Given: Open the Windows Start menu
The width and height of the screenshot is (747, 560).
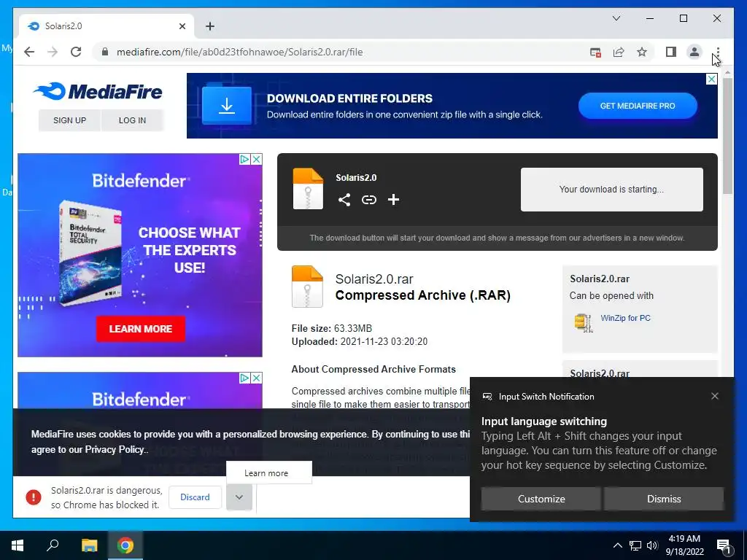Looking at the screenshot, I should [x=18, y=545].
